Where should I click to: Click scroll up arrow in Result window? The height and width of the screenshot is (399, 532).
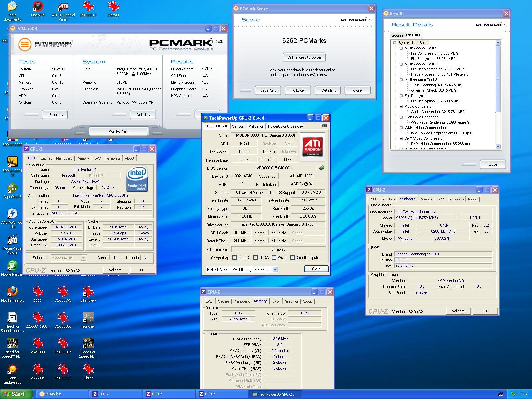click(498, 43)
